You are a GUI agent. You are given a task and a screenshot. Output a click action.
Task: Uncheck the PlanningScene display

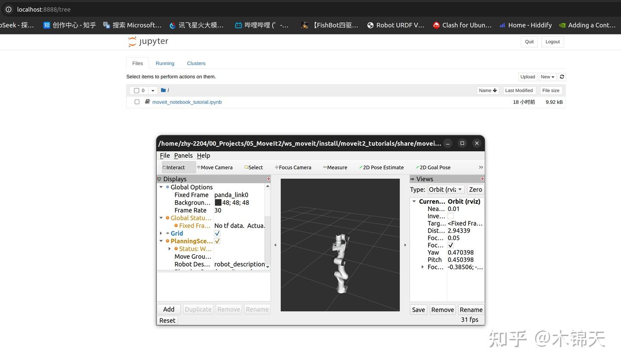coord(217,241)
